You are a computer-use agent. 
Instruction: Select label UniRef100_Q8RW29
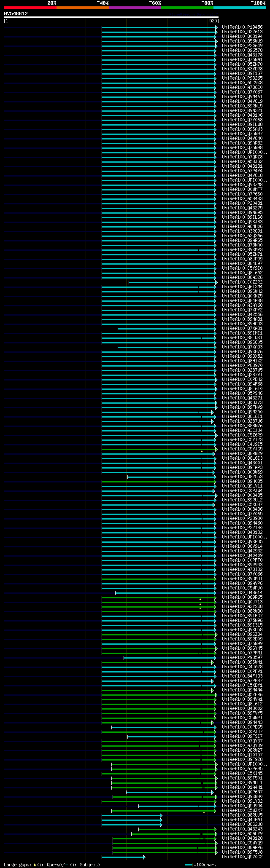[242, 453]
